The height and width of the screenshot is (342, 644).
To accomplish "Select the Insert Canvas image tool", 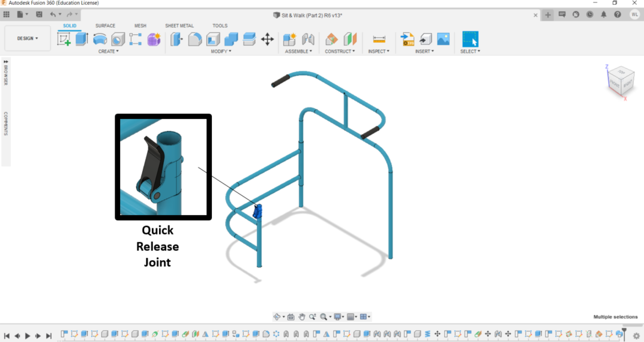I will [444, 39].
